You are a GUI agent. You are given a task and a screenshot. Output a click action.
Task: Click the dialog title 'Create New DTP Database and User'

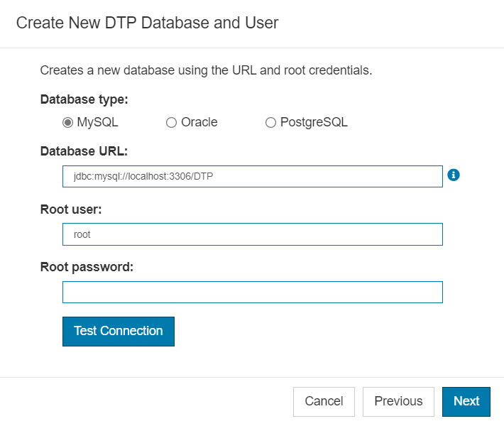click(147, 23)
